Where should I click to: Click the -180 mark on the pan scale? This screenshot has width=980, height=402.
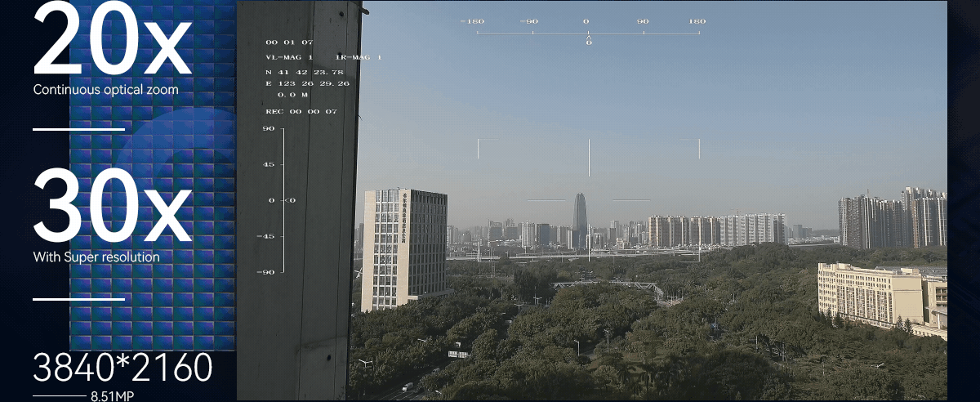tap(473, 21)
